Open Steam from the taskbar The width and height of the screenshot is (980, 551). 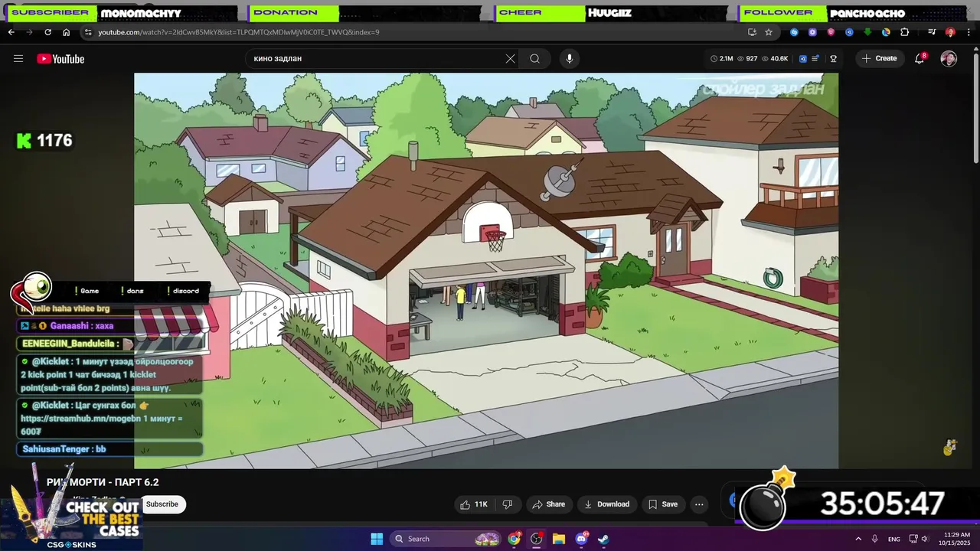pyautogui.click(x=603, y=539)
